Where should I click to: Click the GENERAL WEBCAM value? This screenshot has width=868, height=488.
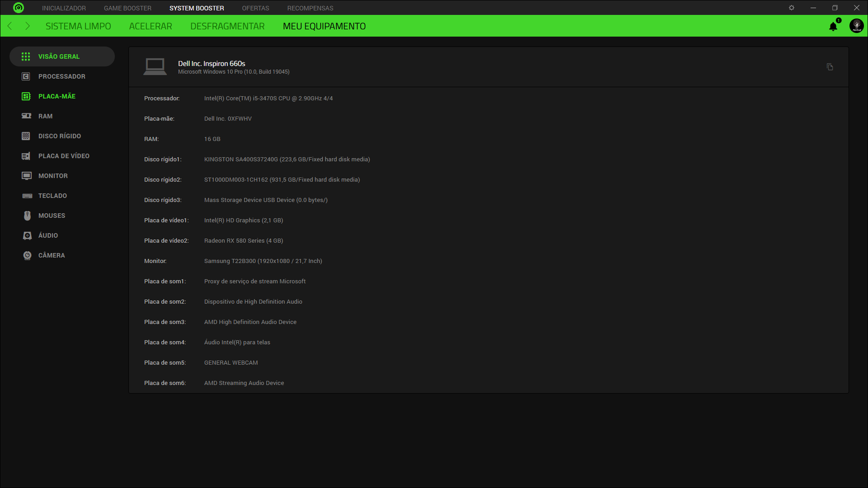[231, 363]
